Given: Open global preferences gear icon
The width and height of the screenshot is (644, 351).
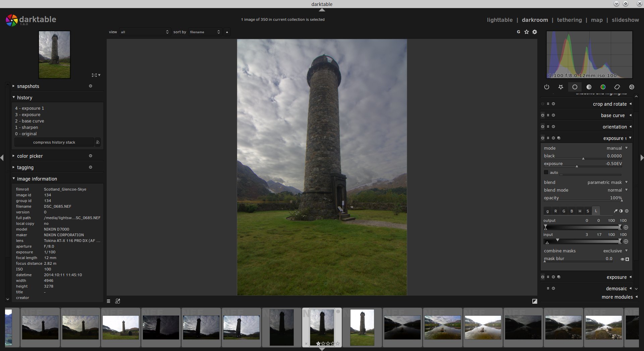Looking at the screenshot, I should [x=535, y=32].
